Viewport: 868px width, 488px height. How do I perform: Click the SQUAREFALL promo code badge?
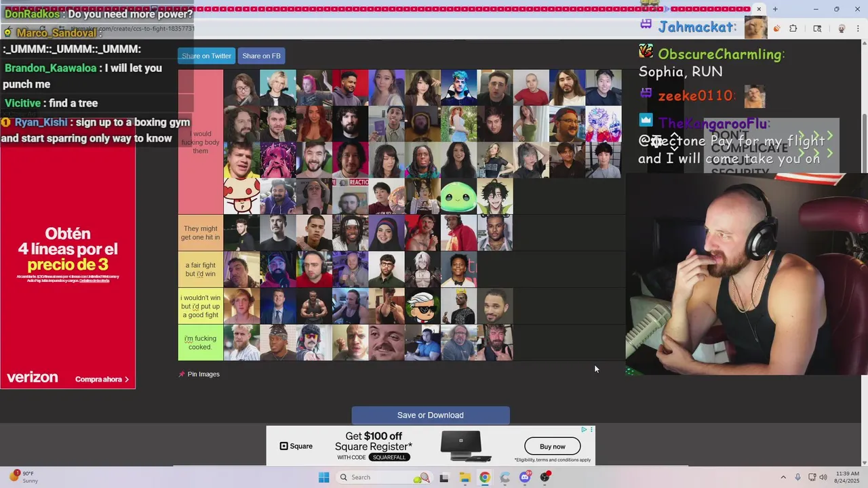pyautogui.click(x=389, y=457)
